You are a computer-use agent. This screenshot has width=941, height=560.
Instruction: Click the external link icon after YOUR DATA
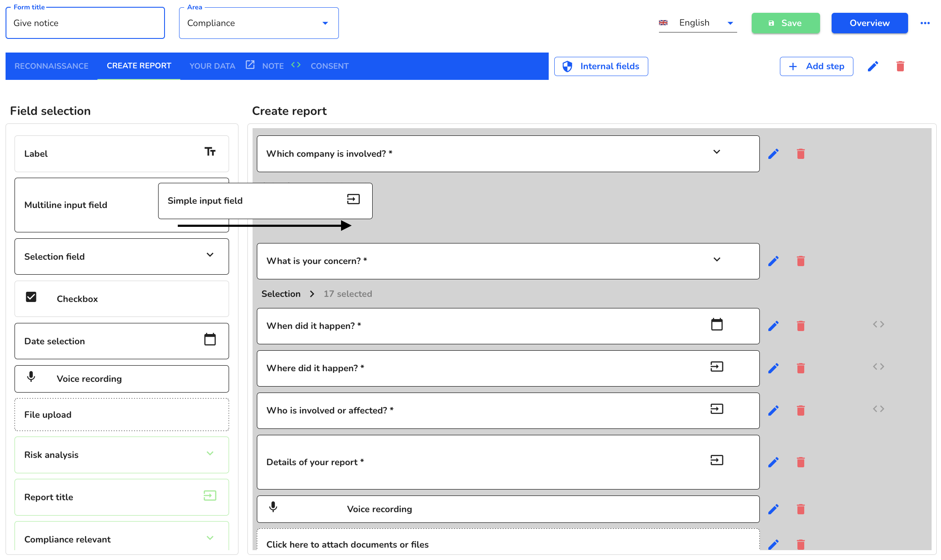(x=250, y=65)
